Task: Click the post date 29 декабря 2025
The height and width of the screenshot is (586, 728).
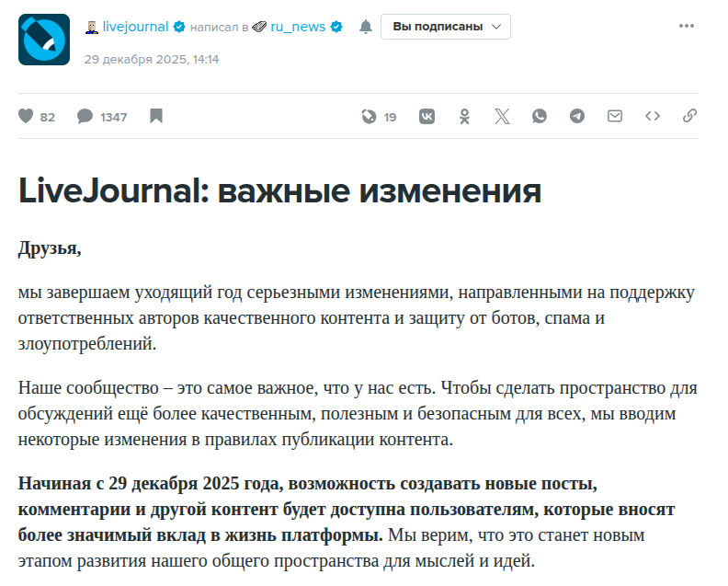Action: click(x=151, y=60)
